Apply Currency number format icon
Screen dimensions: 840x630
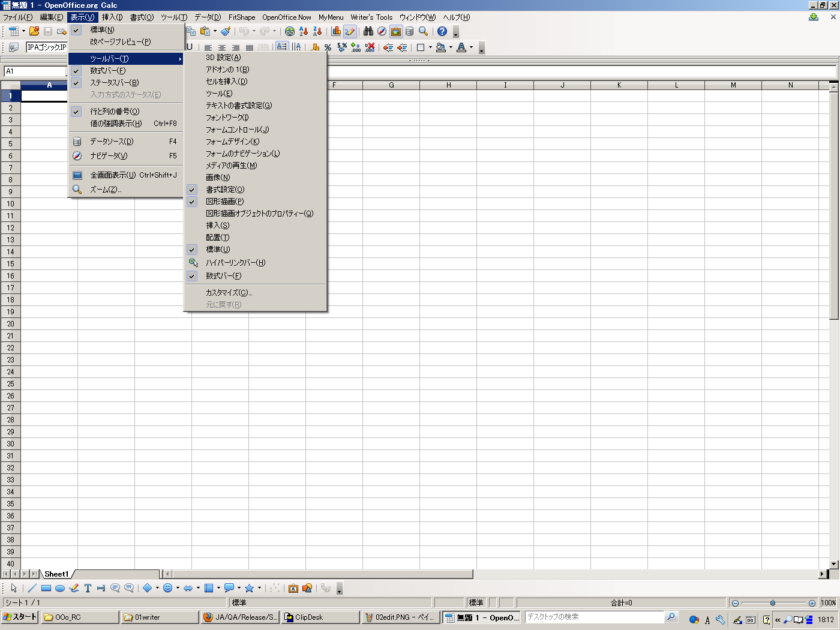click(315, 47)
